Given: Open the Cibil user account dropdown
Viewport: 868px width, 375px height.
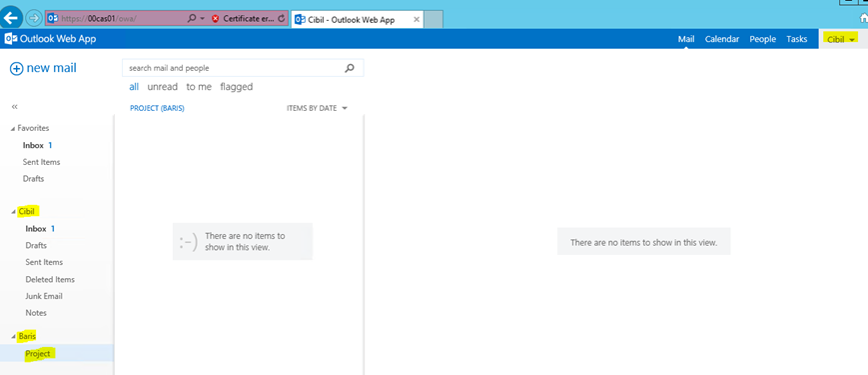Looking at the screenshot, I should pos(841,39).
